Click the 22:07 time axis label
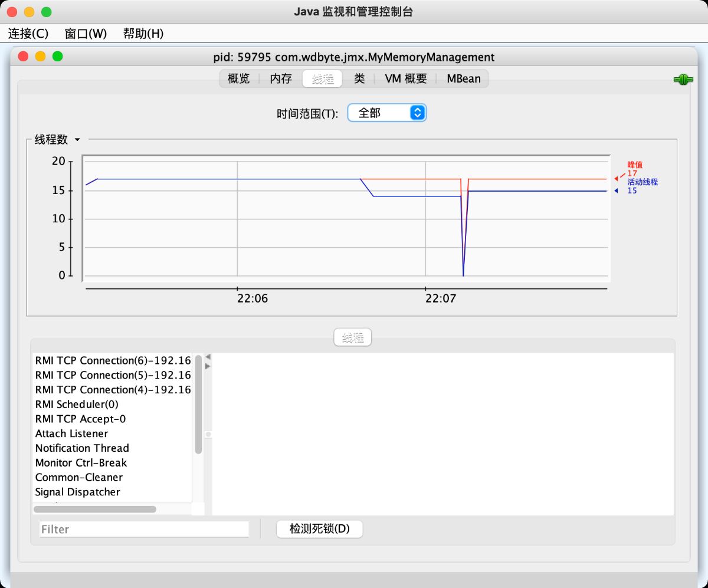The image size is (708, 588). click(x=441, y=298)
